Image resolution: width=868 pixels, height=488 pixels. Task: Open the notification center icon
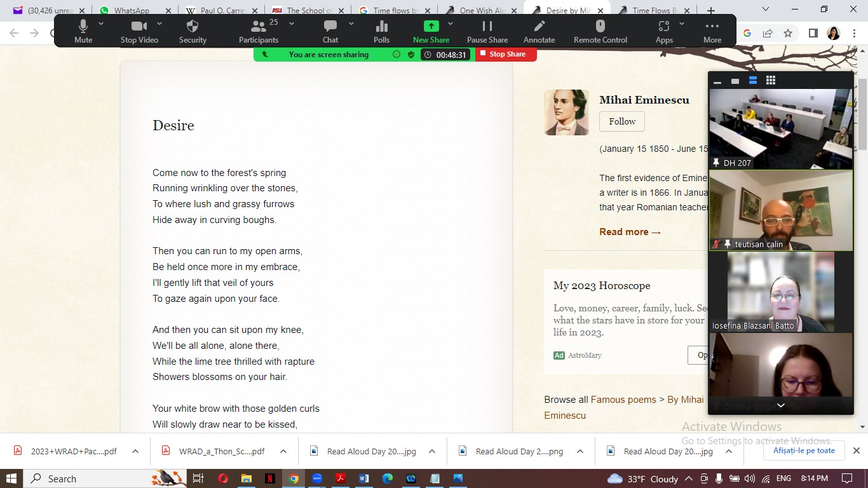[847, 478]
